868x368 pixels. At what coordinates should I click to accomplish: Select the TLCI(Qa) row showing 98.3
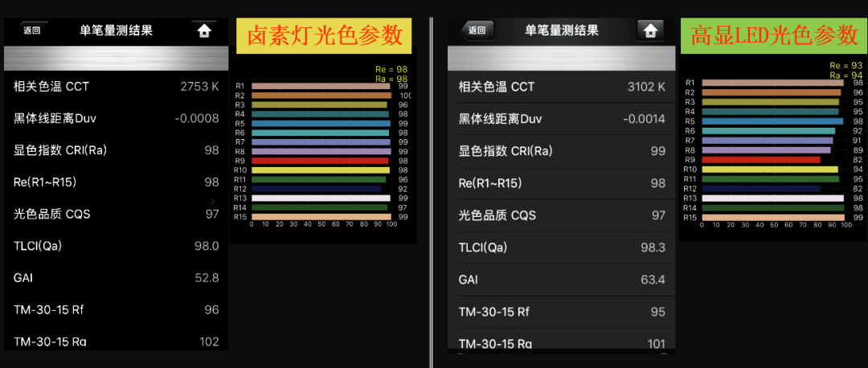tap(562, 247)
